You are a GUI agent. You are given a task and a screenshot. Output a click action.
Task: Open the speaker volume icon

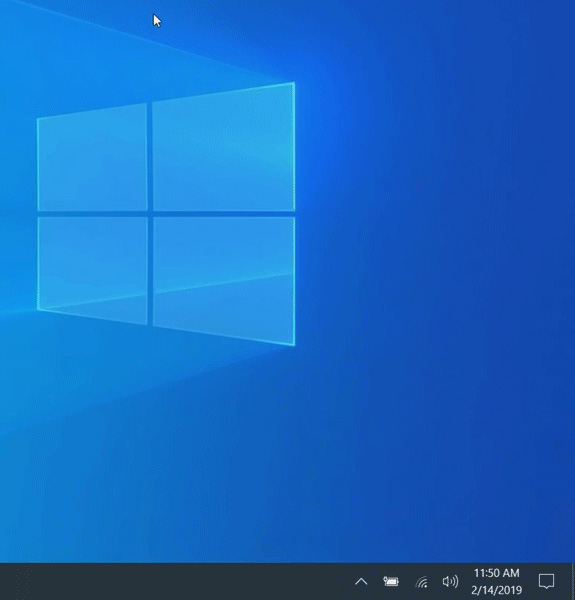coord(450,582)
